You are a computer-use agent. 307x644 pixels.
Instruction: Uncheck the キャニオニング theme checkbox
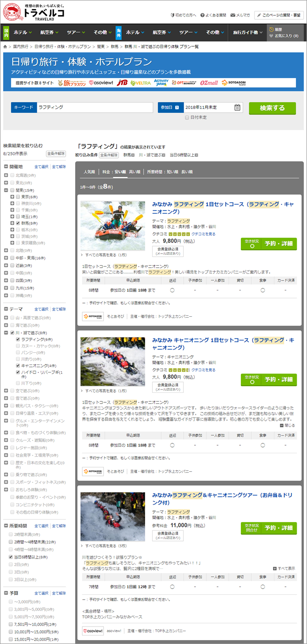(x=18, y=365)
